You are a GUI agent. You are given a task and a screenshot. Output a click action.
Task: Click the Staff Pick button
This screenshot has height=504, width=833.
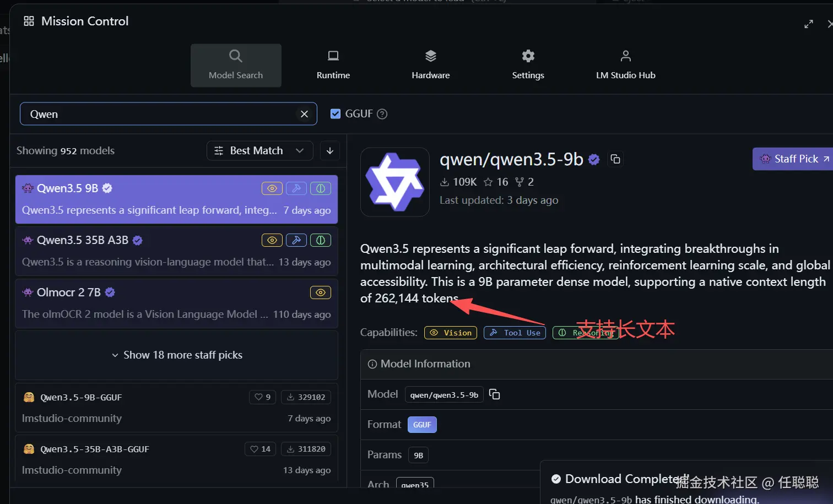click(793, 159)
